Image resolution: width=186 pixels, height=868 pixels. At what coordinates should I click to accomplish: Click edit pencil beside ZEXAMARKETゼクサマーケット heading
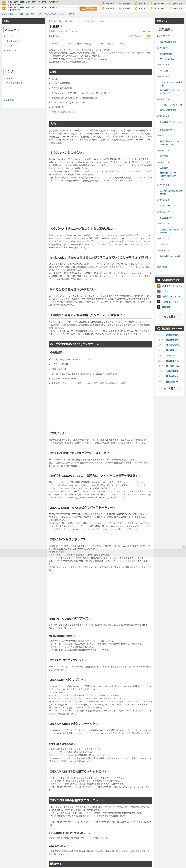(97, 724)
